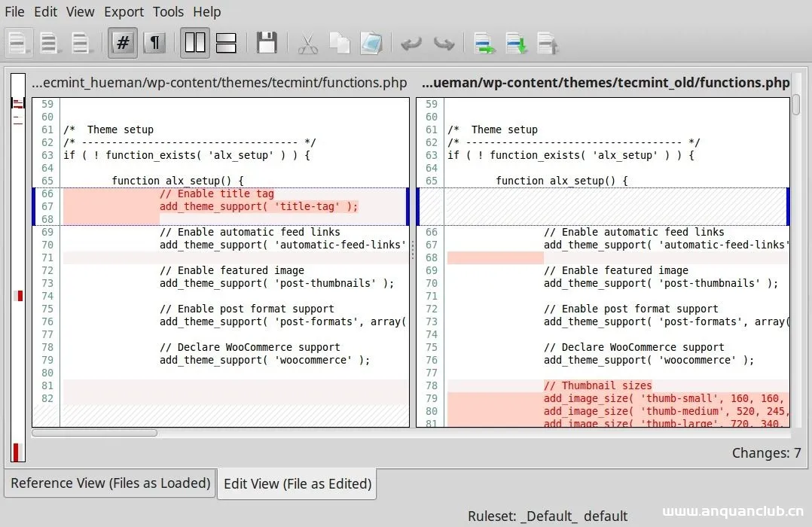Click the splitter handle between both panes
The image size is (812, 527).
tap(413, 251)
